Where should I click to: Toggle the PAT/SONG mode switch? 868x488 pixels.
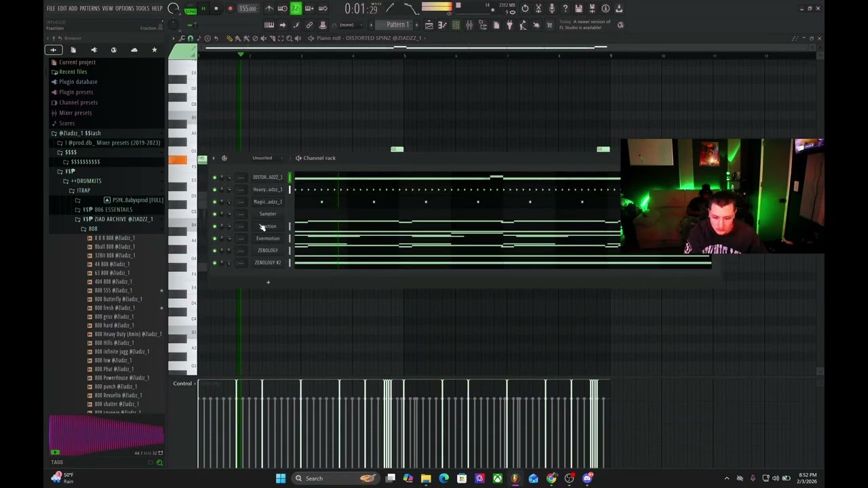point(190,9)
